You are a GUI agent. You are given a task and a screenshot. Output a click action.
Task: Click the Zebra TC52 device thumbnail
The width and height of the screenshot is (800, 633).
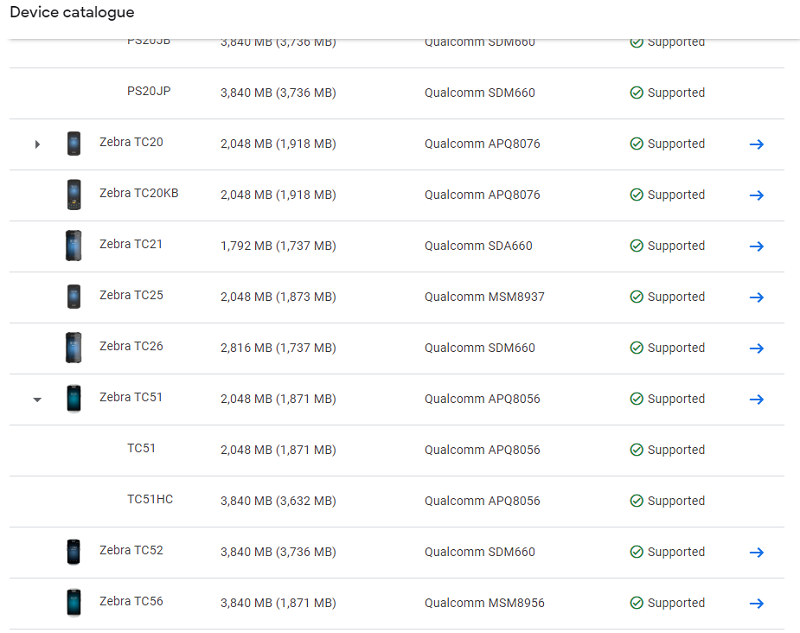74,551
